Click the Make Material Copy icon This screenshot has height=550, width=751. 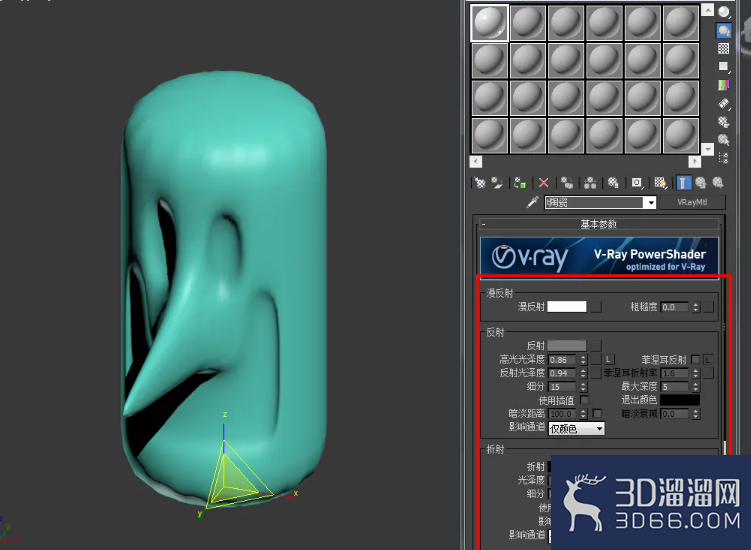pyautogui.click(x=567, y=183)
